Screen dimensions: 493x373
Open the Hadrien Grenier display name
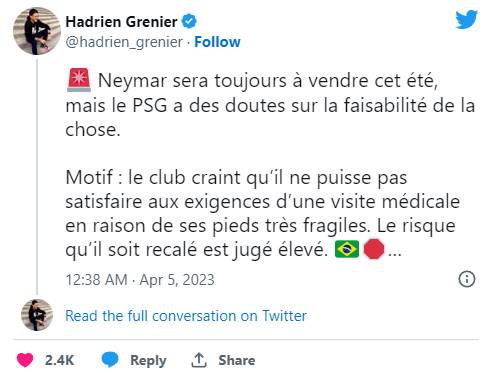[121, 22]
